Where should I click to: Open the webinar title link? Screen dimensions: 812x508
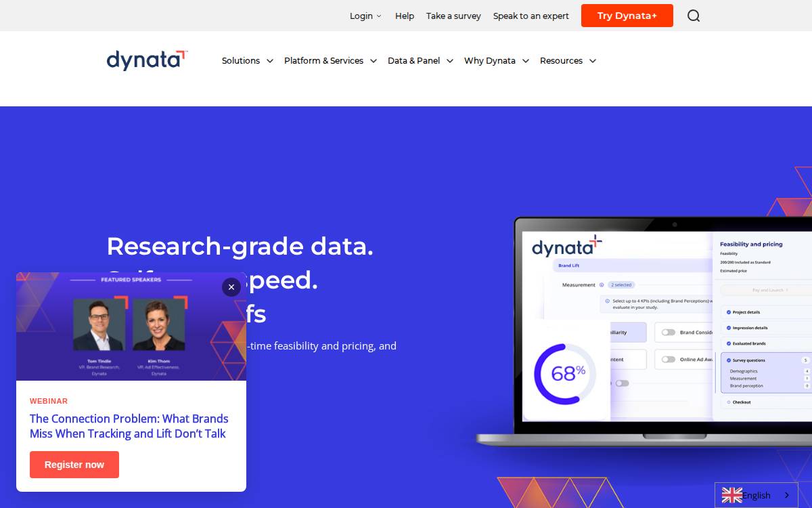click(129, 426)
